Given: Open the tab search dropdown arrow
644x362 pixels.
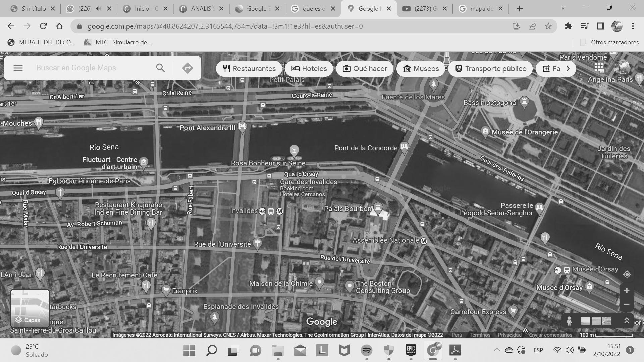Looking at the screenshot, I should coord(563,7).
